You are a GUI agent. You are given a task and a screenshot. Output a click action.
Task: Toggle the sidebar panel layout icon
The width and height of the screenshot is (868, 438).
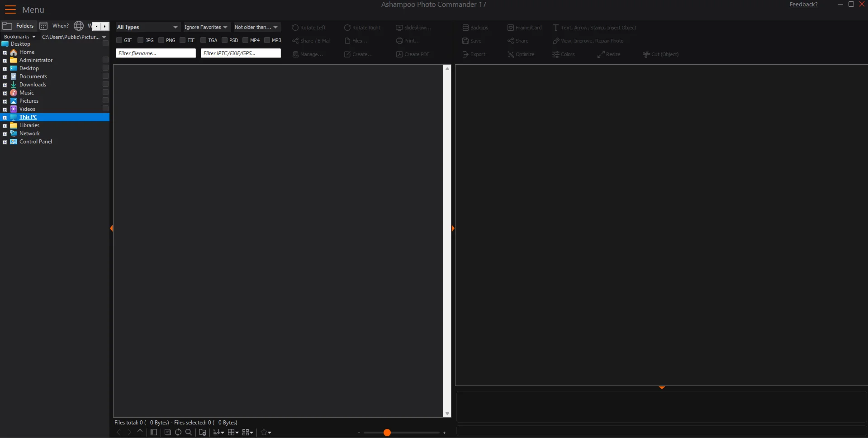[154, 432]
